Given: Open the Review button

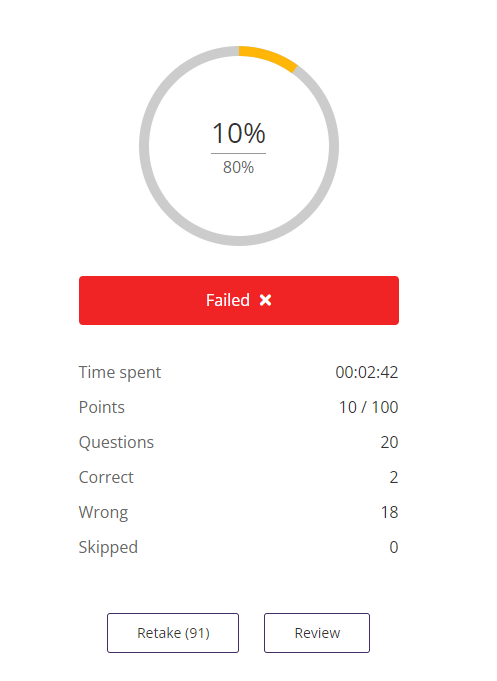Looking at the screenshot, I should (x=317, y=633).
